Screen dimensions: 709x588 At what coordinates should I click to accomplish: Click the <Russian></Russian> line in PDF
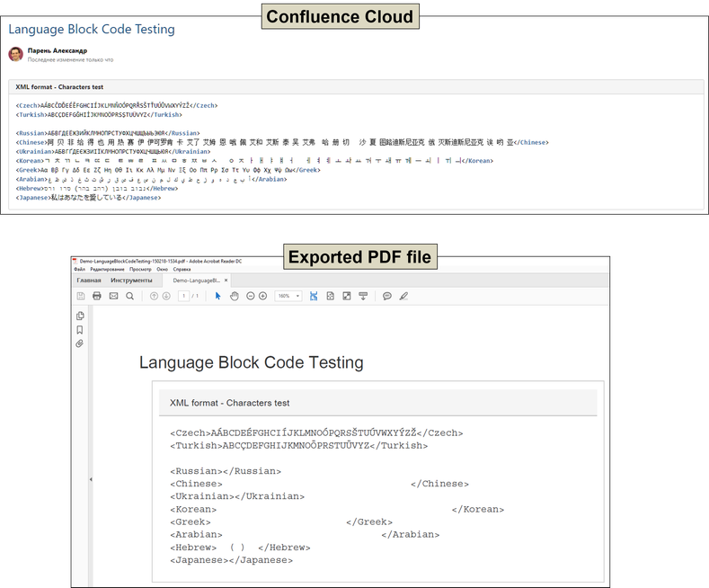226,471
